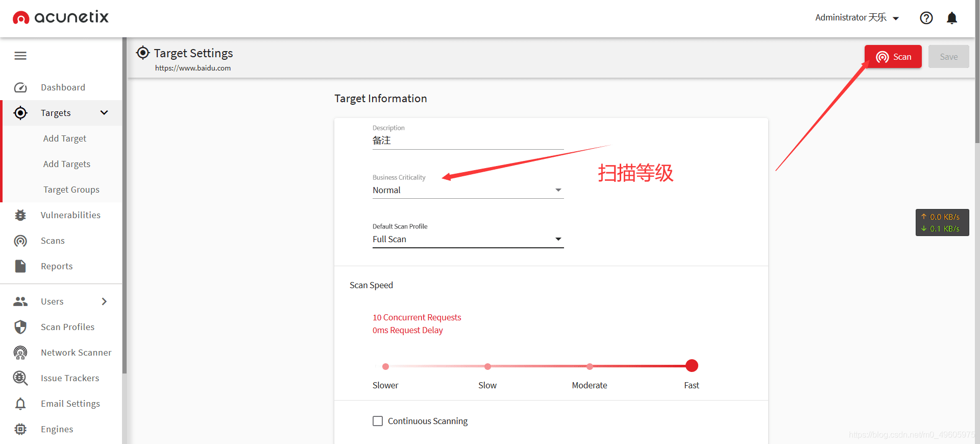Open Vulnerabilities bug icon
980x444 pixels.
pos(20,215)
